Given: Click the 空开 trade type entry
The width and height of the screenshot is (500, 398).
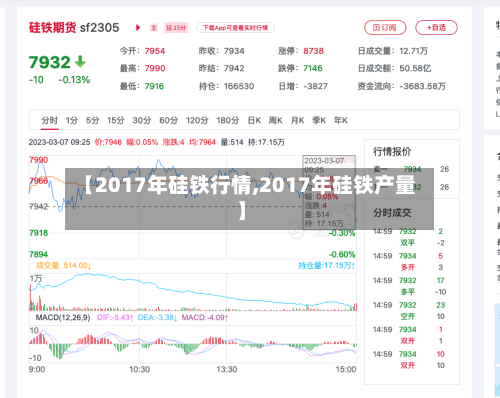Looking at the screenshot, I should (408, 316).
